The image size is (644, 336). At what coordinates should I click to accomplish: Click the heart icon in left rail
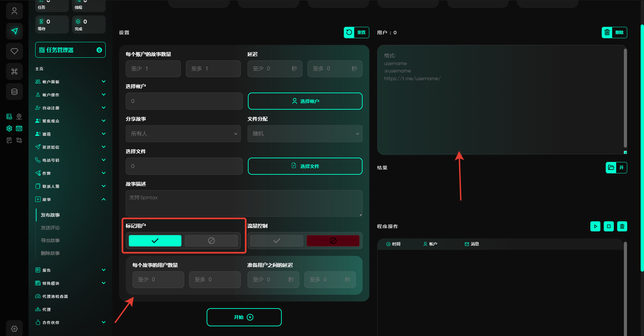[14, 51]
